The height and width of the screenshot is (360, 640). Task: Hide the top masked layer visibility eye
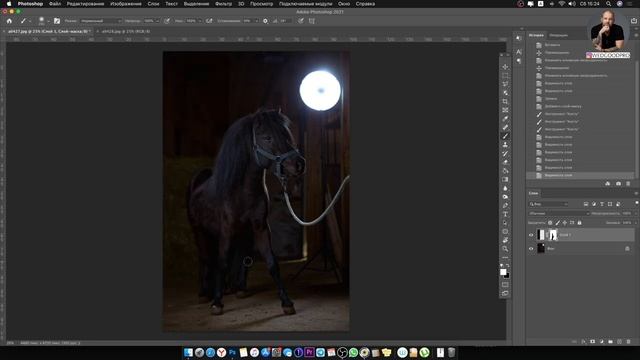click(531, 235)
